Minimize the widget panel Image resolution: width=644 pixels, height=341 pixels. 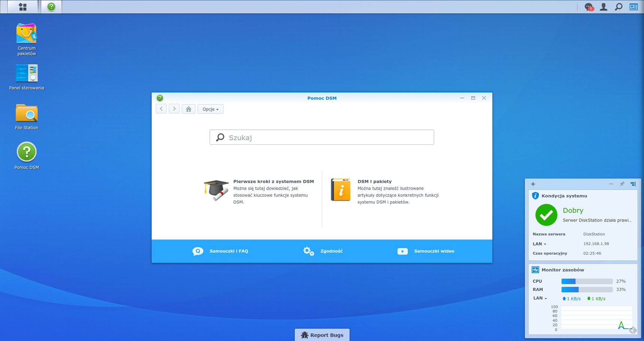pyautogui.click(x=611, y=184)
